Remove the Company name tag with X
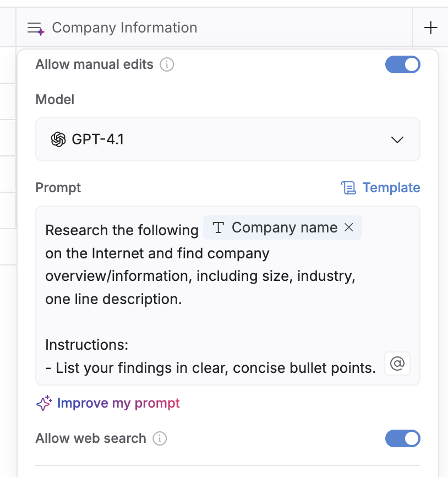The image size is (448, 477). tap(348, 227)
